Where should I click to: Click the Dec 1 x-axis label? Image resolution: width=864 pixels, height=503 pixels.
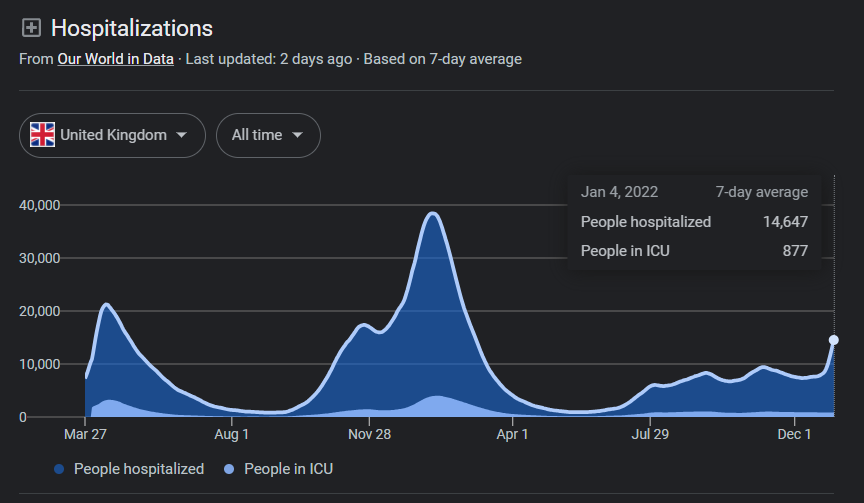795,434
